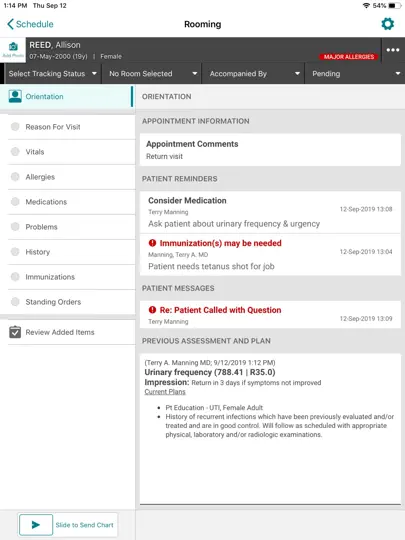
Task: Switch to the Orientation section
Action: (x=67, y=96)
